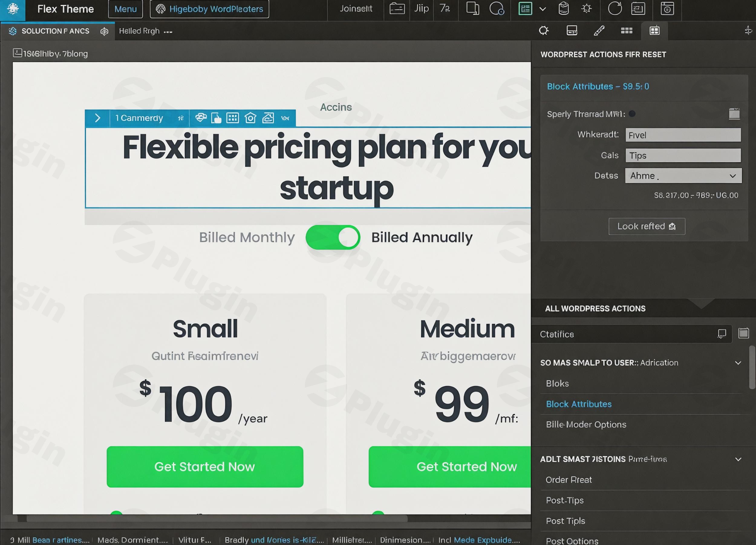This screenshot has height=545, width=756.
Task: Click the pin icon at panel right edge
Action: (x=748, y=31)
